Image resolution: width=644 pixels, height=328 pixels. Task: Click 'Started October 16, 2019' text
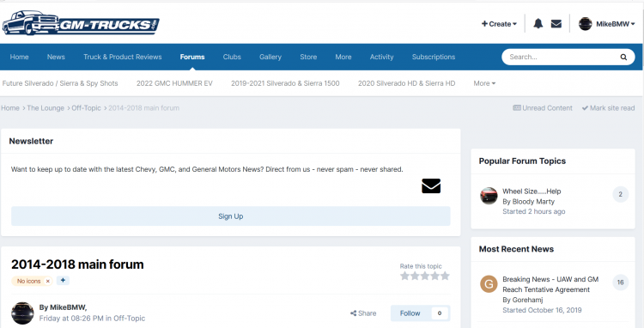pyautogui.click(x=542, y=310)
